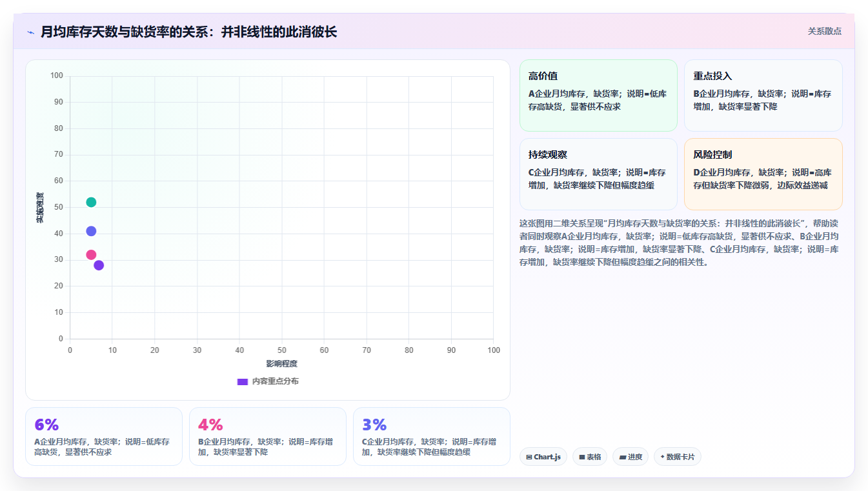The width and height of the screenshot is (868, 491).
Task: Click the 3% stat value
Action: 374,425
